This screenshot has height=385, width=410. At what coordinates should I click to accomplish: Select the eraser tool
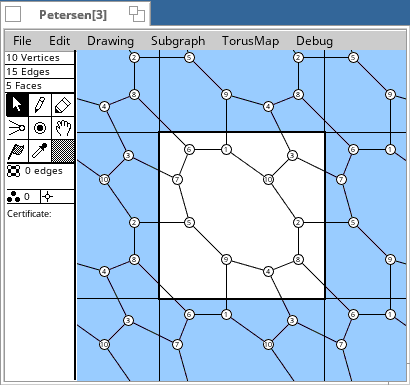pos(63,105)
